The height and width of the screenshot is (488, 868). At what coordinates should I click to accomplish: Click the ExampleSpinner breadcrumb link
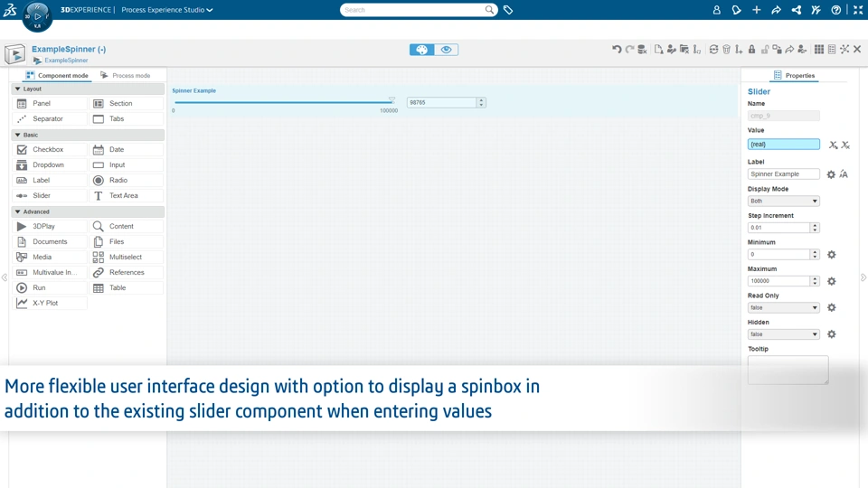pos(66,61)
